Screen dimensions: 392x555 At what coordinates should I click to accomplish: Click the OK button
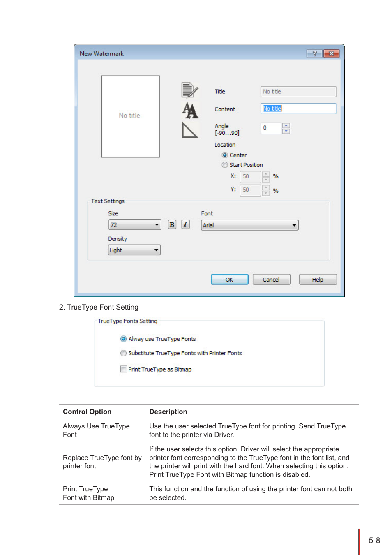pyautogui.click(x=230, y=280)
